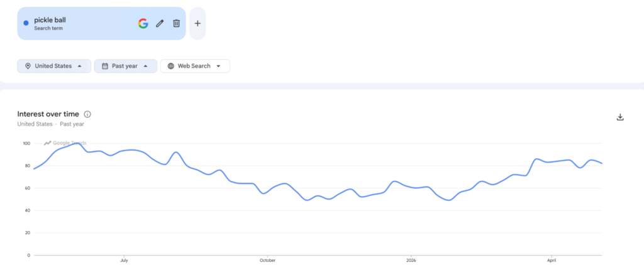Click the blue dot next to pickle ball
The image size is (644, 265).
click(26, 23)
